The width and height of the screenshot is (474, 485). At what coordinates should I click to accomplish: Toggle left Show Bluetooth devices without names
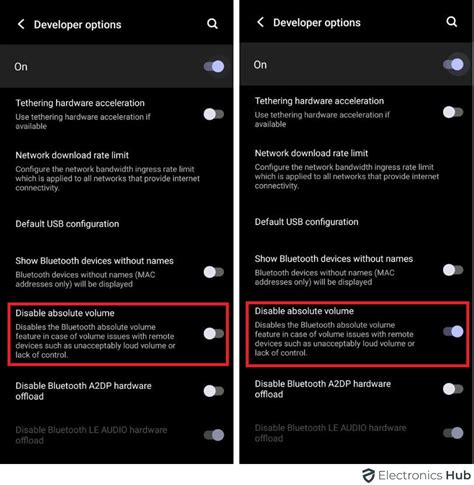(x=214, y=272)
